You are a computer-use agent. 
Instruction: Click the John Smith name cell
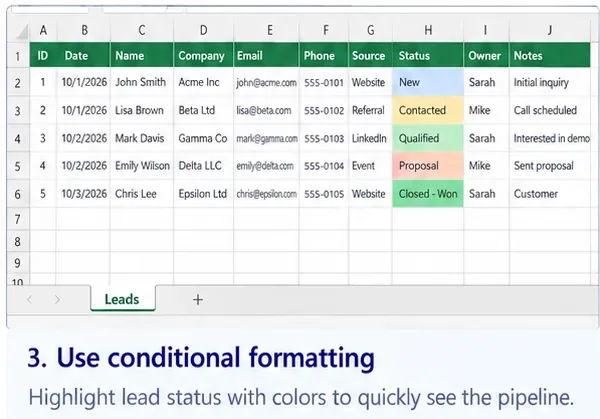click(142, 82)
